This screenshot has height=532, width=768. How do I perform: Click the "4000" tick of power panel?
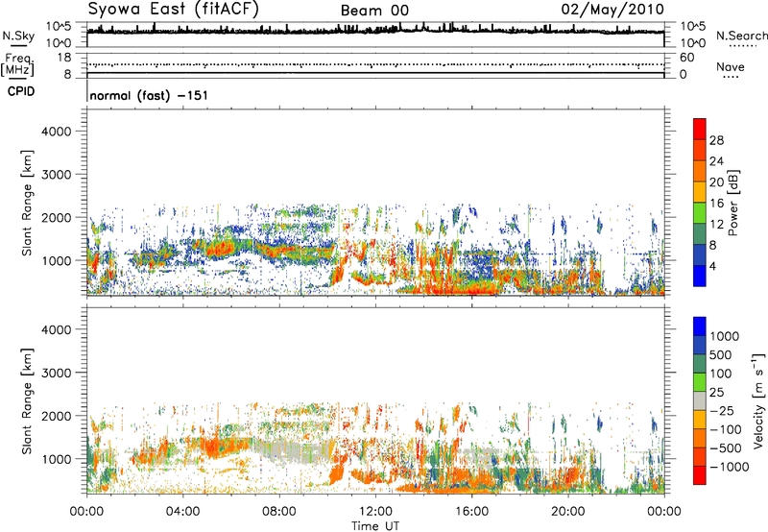(x=57, y=132)
